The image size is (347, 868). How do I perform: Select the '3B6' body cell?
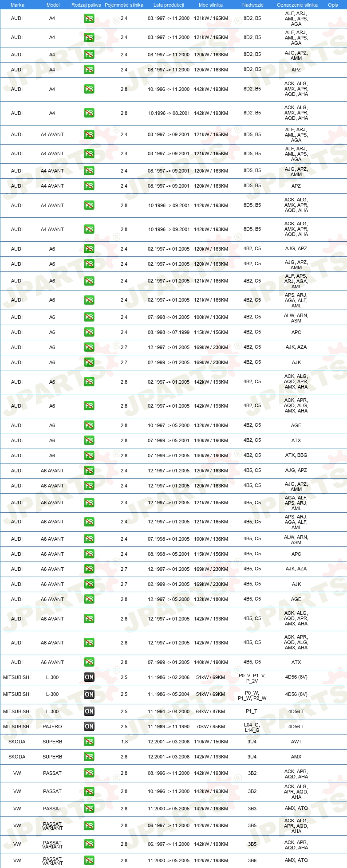(x=252, y=860)
